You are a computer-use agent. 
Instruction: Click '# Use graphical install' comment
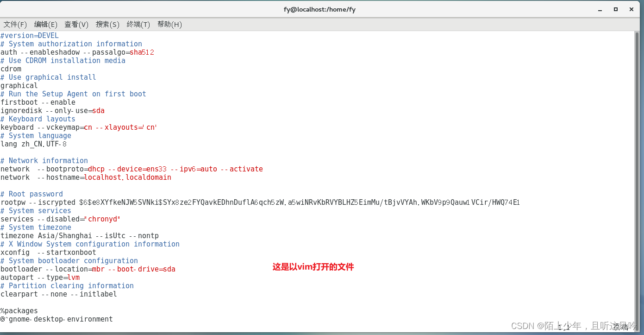point(48,77)
